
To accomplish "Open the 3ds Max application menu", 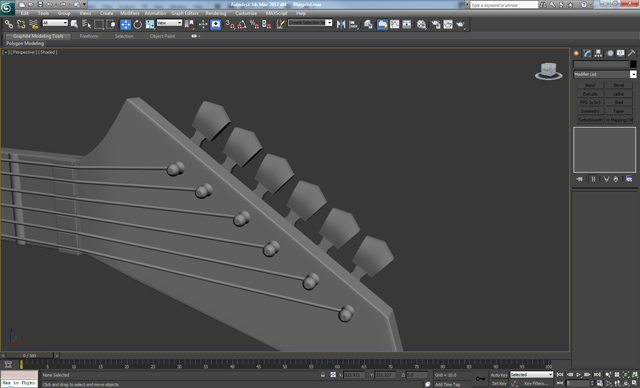I will coord(7,8).
